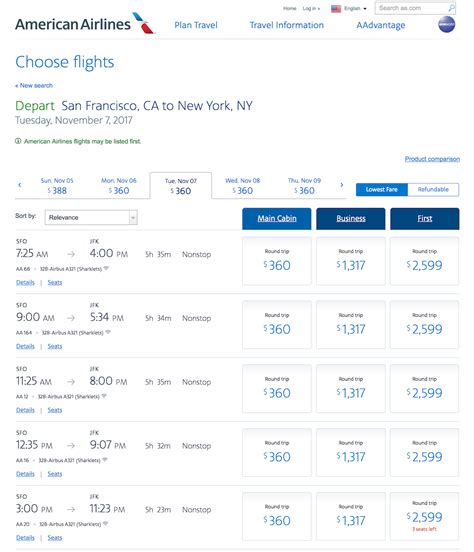Select the Wed, Nov 08 date tab
The image size is (474, 552).
pyautogui.click(x=242, y=186)
